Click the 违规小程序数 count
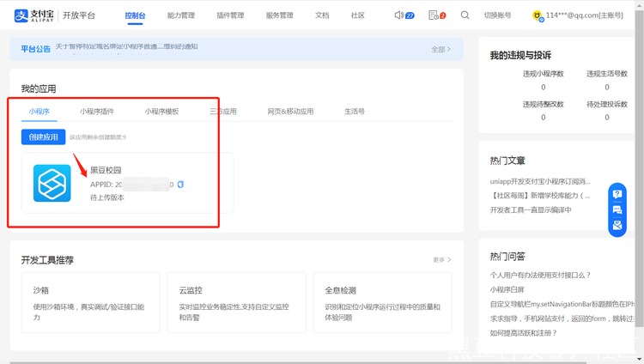Viewport: 644px width, 364px height. pyautogui.click(x=543, y=87)
